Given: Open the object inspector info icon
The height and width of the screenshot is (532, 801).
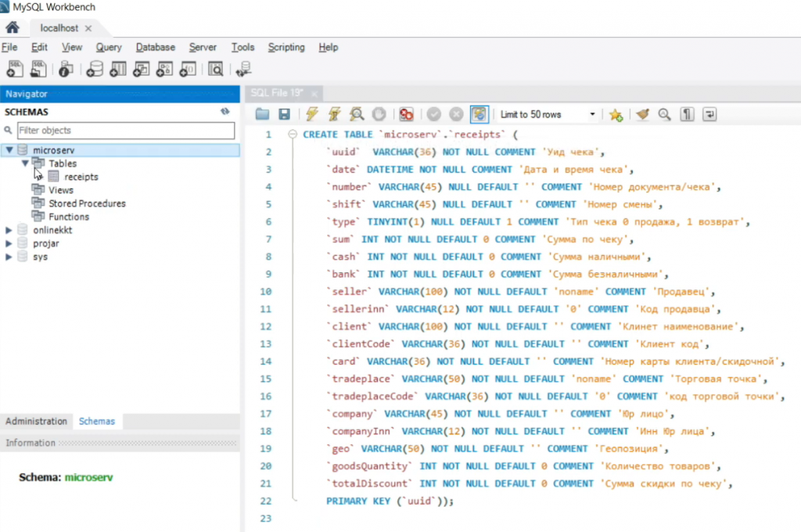Looking at the screenshot, I should point(66,69).
